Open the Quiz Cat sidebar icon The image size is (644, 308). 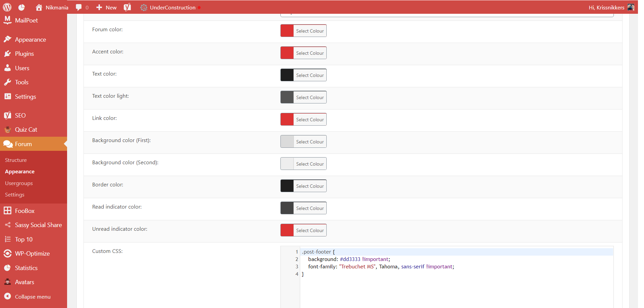(7, 130)
